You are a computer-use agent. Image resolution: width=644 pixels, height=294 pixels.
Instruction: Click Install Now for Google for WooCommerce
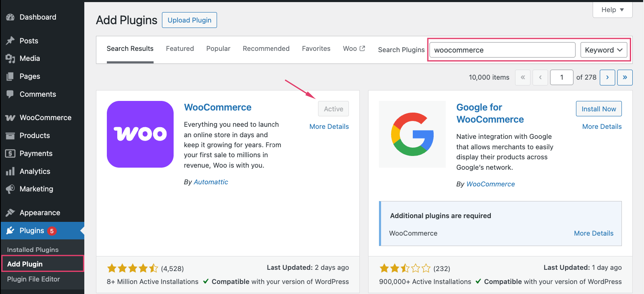pyautogui.click(x=599, y=109)
